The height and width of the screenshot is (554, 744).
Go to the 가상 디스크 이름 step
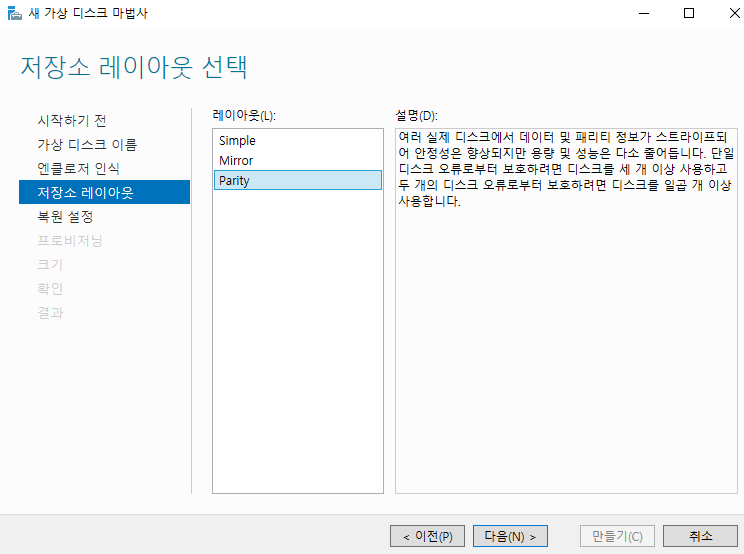pos(87,144)
